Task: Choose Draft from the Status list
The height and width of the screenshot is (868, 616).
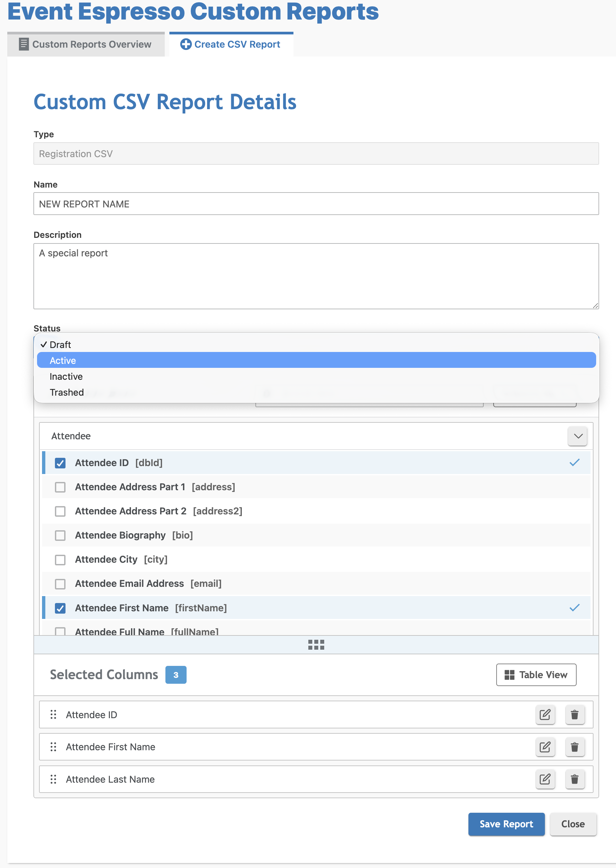Action: (316, 344)
